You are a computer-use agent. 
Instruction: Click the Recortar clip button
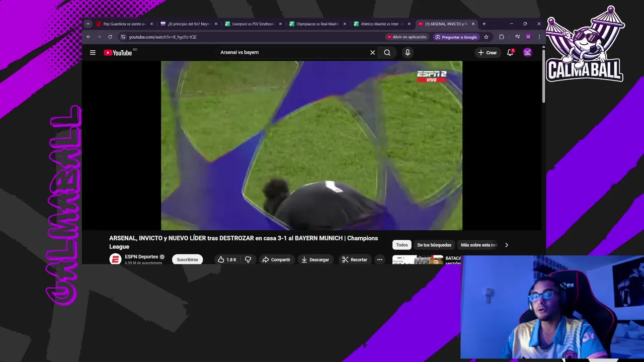click(x=354, y=259)
